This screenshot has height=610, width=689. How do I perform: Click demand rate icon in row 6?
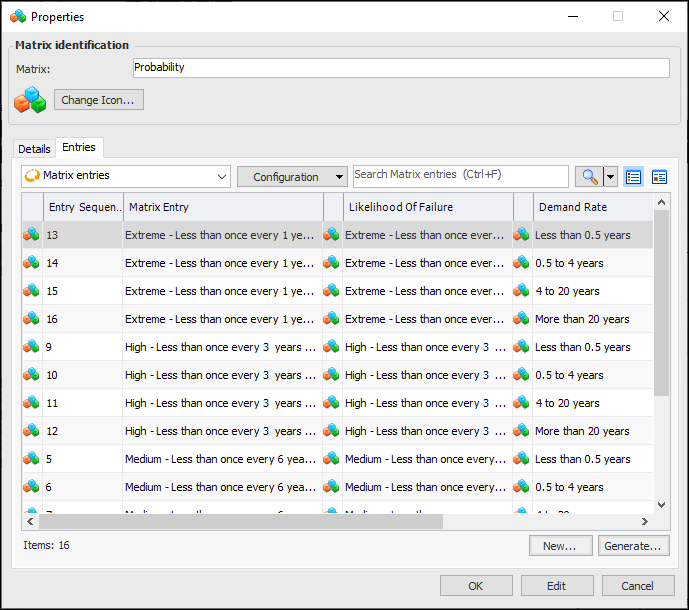click(521, 487)
